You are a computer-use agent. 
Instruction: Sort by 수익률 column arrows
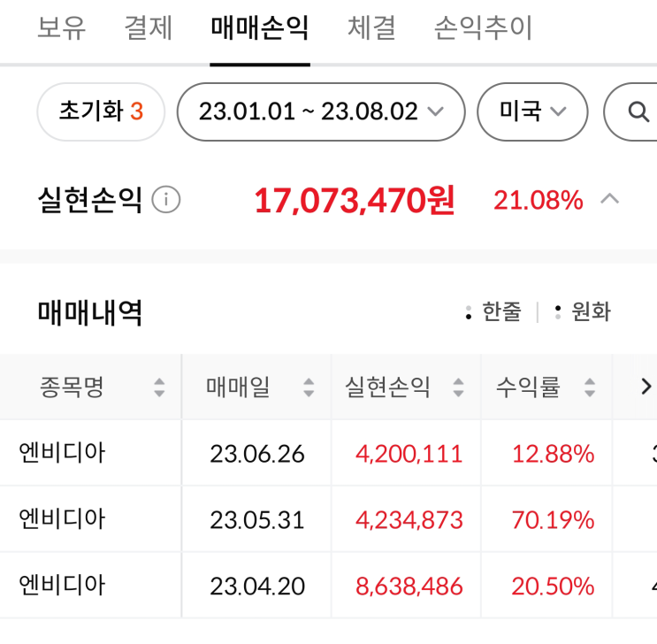click(x=591, y=387)
